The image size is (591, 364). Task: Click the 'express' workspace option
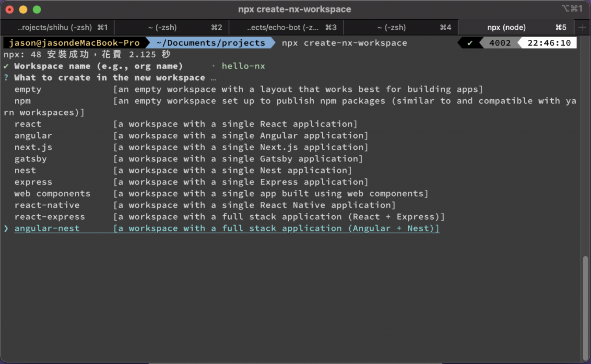click(x=33, y=182)
